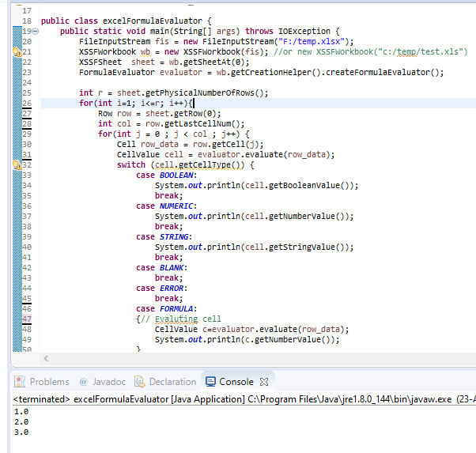
Task: Click the warning marker on line 21
Action: (17, 52)
